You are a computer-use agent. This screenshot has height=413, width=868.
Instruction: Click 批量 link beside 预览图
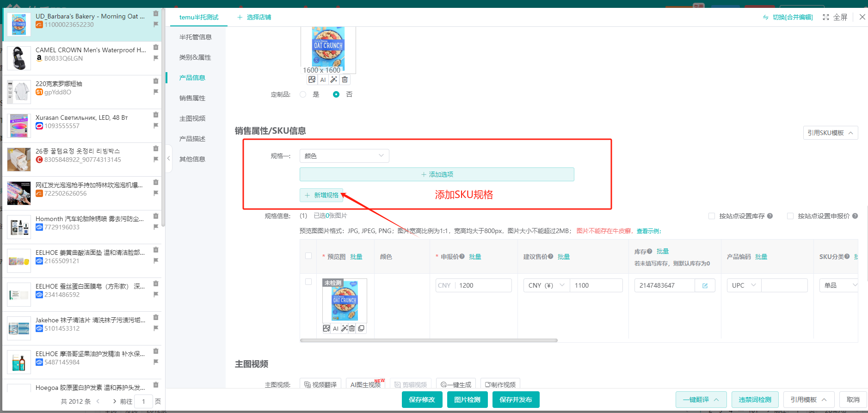pos(356,257)
